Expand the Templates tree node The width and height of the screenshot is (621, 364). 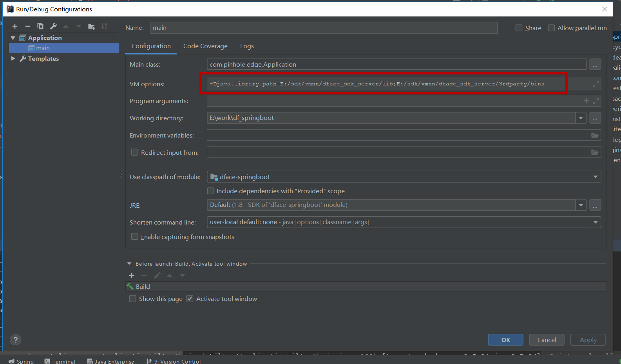tap(13, 58)
